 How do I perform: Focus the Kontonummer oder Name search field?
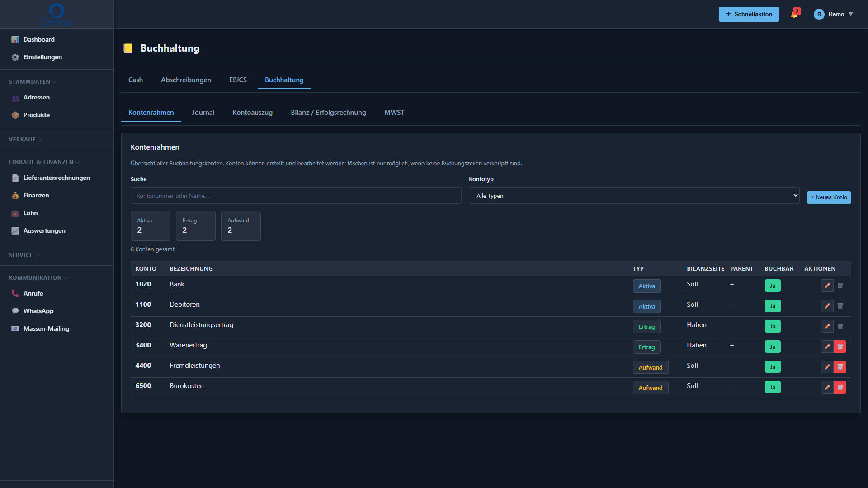point(296,196)
